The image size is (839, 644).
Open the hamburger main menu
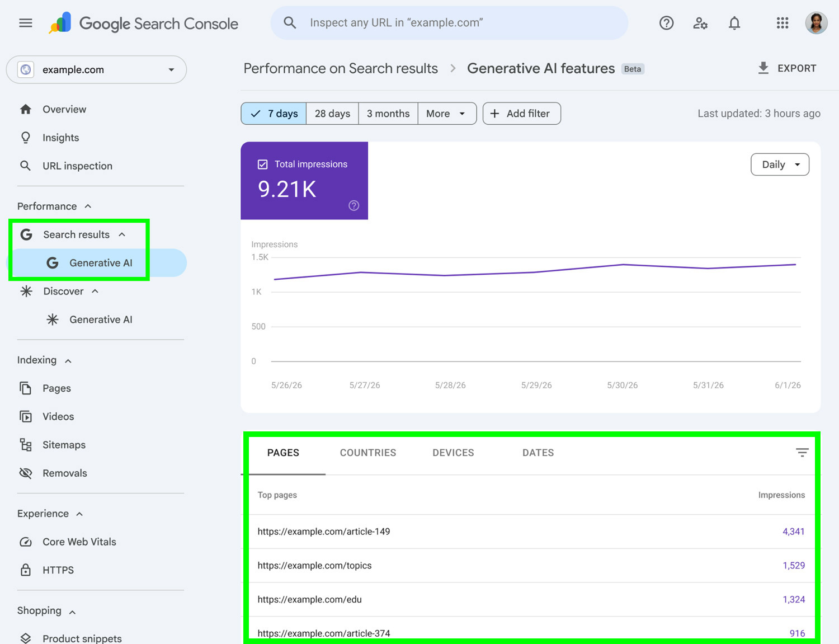coord(25,23)
